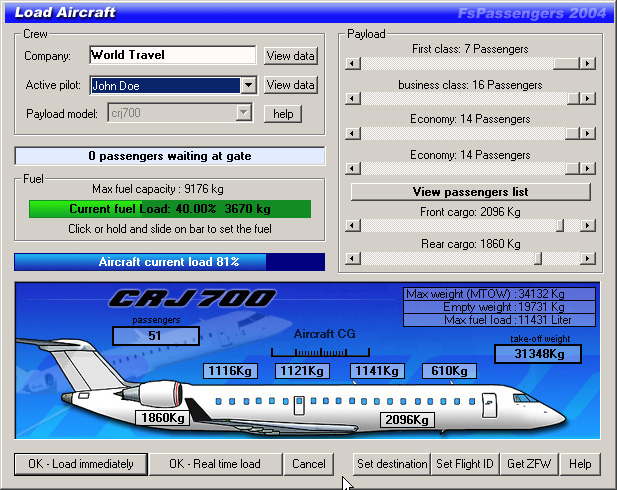Click OK - Real time load
Viewport: 617px width, 490px height.
pyautogui.click(x=215, y=464)
